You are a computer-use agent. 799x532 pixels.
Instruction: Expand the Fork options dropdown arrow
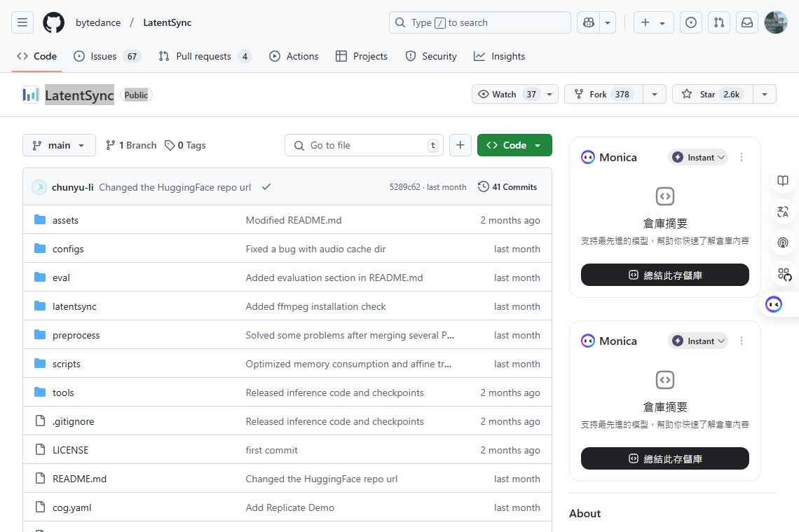point(655,94)
